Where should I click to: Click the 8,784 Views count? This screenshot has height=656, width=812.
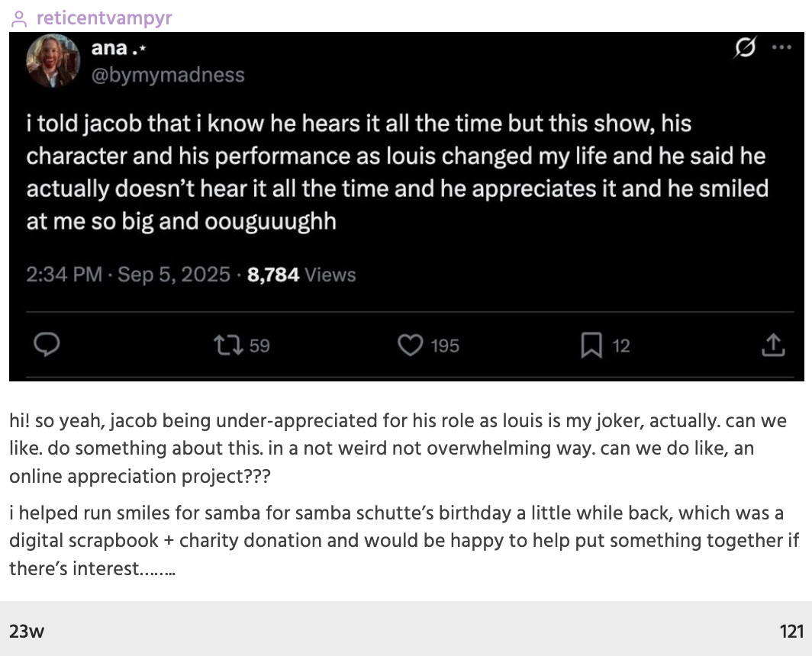301,275
